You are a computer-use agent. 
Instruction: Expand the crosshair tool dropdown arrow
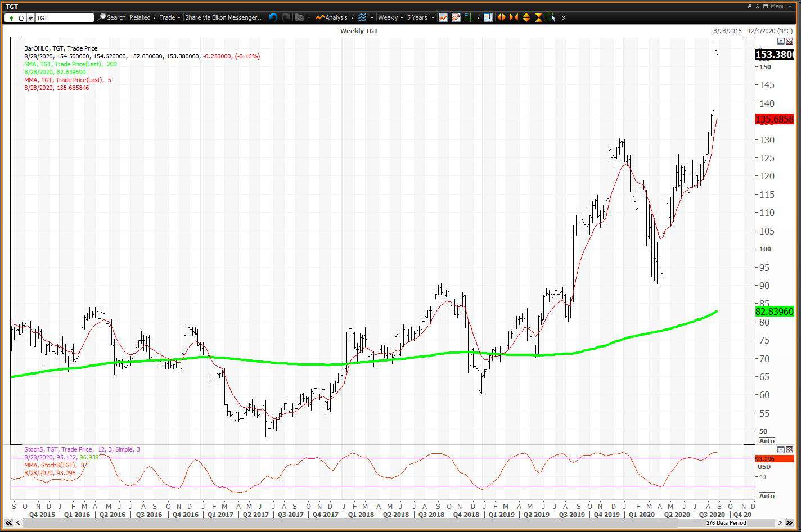pyautogui.click(x=478, y=18)
